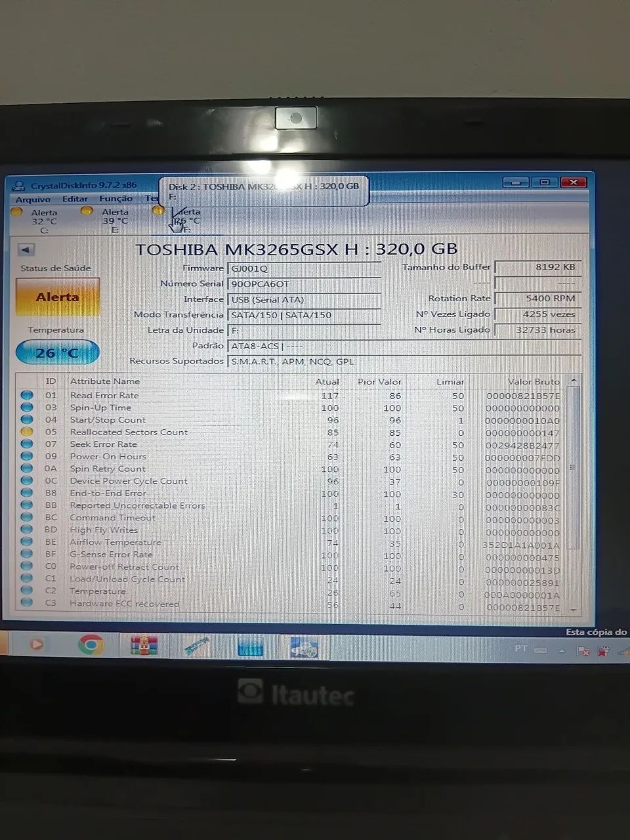The width and height of the screenshot is (630, 840).
Task: Open the Editar menu
Action: pos(75,199)
